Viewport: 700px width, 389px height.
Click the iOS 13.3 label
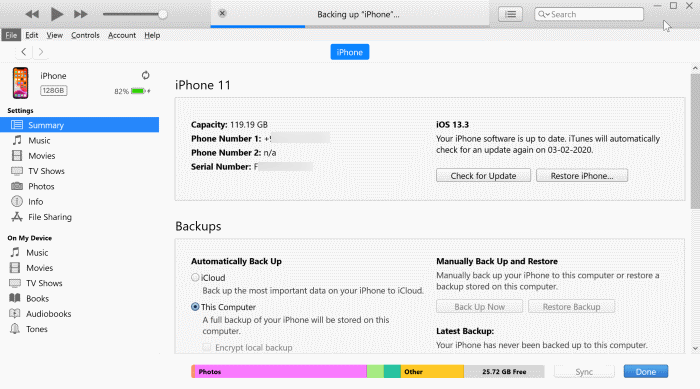(452, 125)
